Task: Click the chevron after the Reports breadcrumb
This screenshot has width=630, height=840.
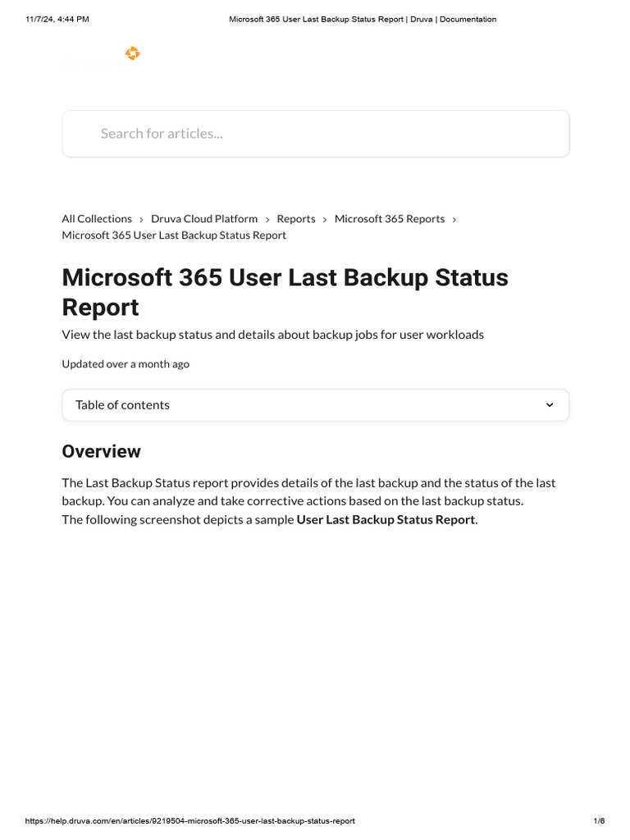Action: coord(325,220)
